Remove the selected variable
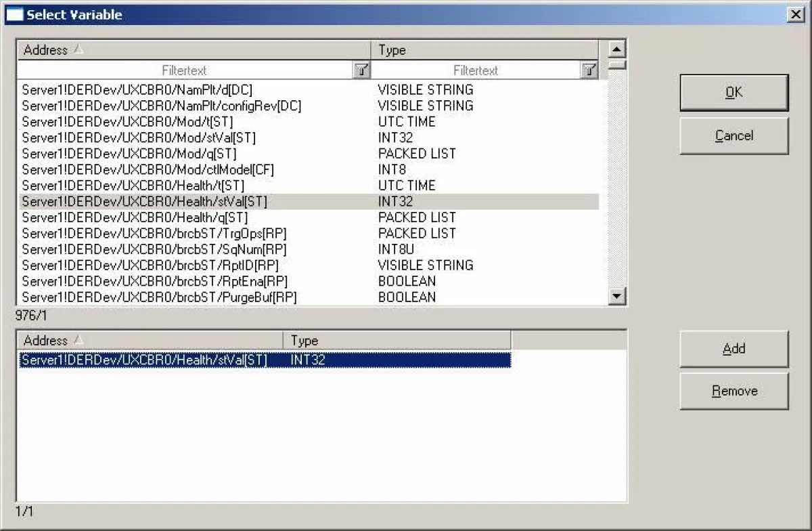The width and height of the screenshot is (812, 531). (734, 391)
